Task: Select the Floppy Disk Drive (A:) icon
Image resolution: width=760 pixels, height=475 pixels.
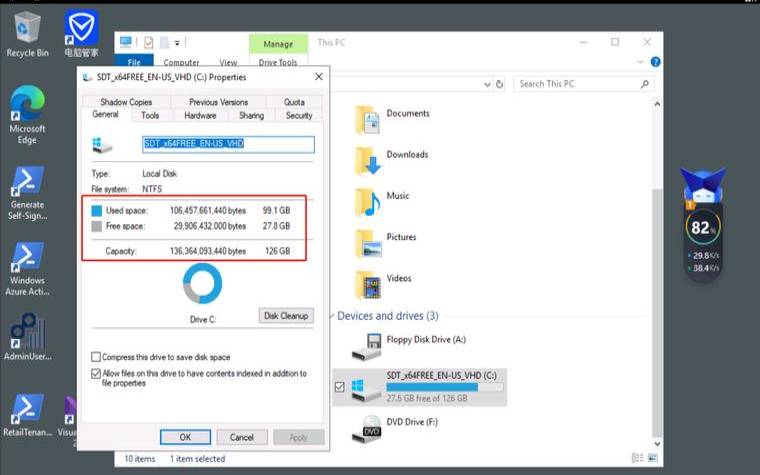Action: tap(367, 347)
